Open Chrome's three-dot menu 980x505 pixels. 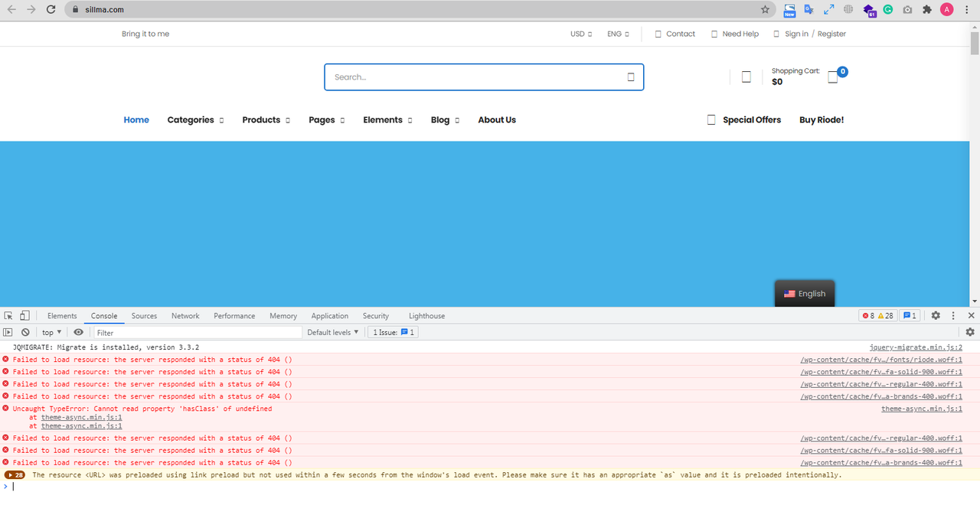[968, 10]
